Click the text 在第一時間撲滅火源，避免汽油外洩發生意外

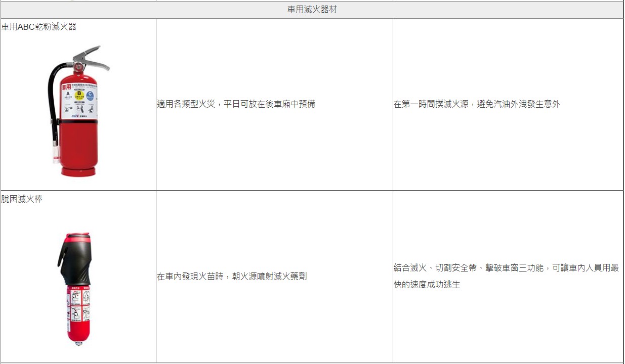477,104
